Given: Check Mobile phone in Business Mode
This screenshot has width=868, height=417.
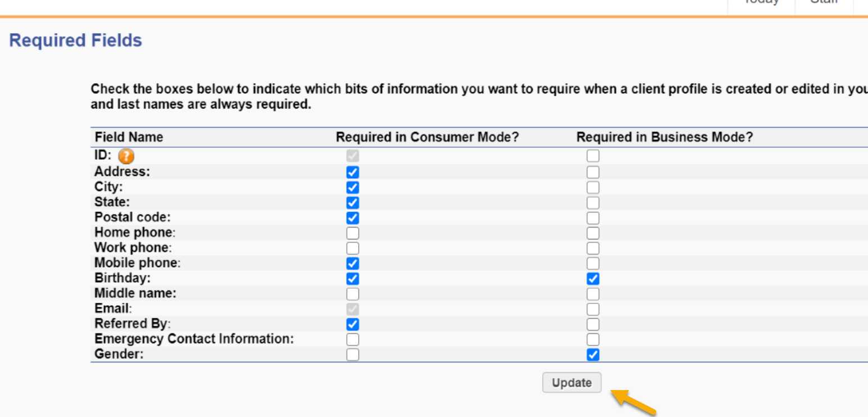Looking at the screenshot, I should pyautogui.click(x=593, y=263).
